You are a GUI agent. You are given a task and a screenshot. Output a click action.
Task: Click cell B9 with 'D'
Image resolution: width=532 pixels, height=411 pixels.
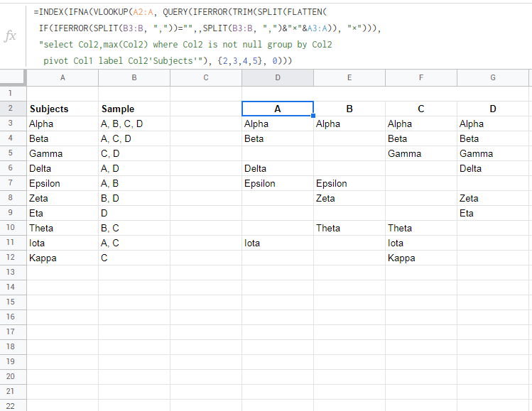point(134,213)
